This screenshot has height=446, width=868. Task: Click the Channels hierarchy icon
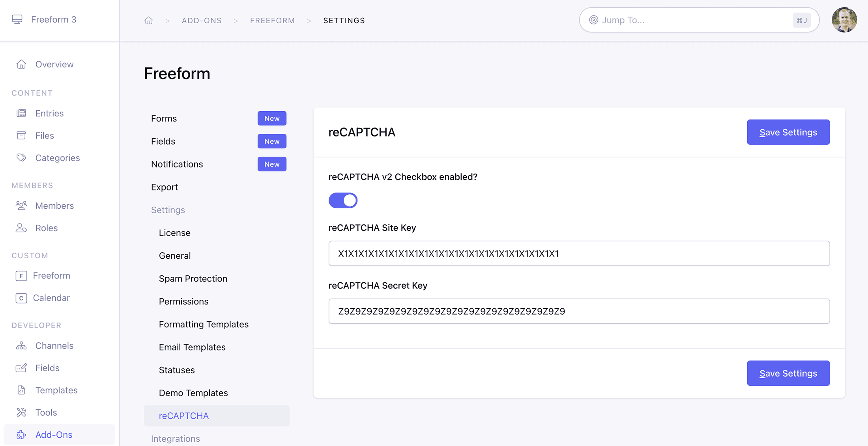pos(21,346)
